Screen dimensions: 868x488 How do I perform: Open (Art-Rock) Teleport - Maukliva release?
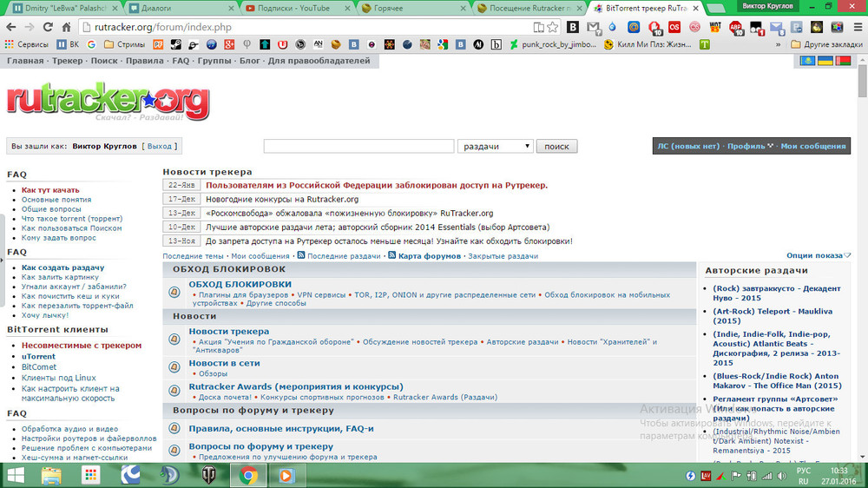773,316
